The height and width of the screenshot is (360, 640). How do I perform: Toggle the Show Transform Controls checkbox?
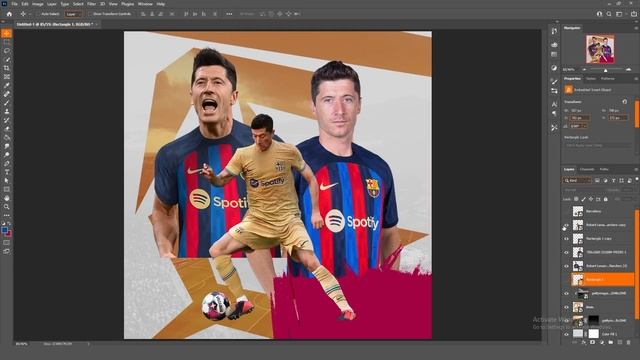91,14
